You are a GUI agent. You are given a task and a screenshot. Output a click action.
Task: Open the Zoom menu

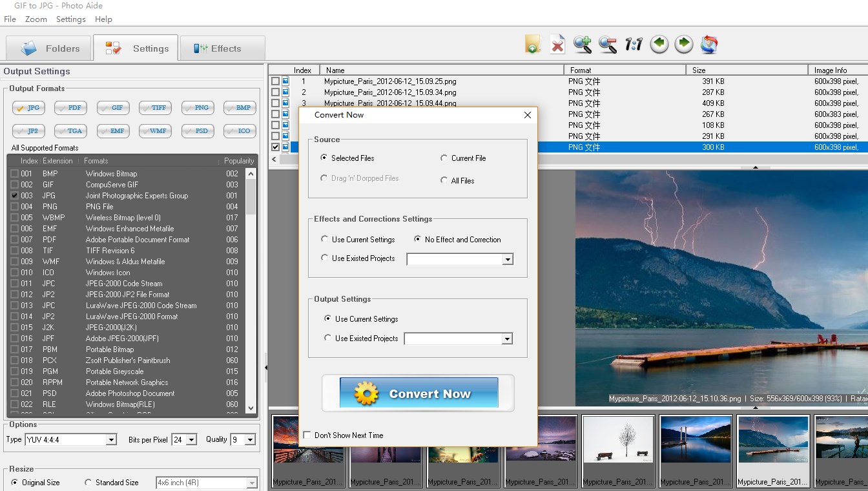(x=36, y=19)
